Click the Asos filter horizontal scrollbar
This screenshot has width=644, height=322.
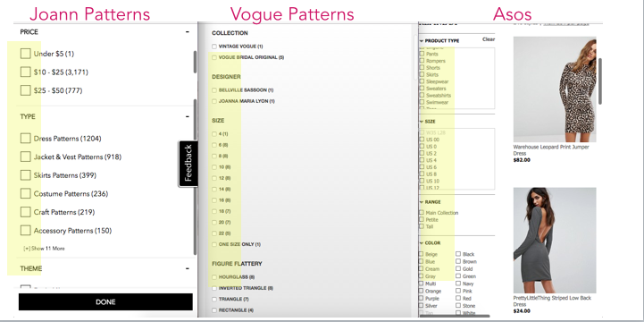(x=455, y=316)
